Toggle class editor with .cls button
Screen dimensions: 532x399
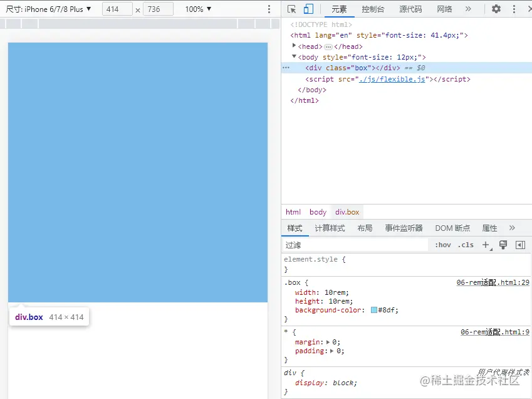point(465,245)
